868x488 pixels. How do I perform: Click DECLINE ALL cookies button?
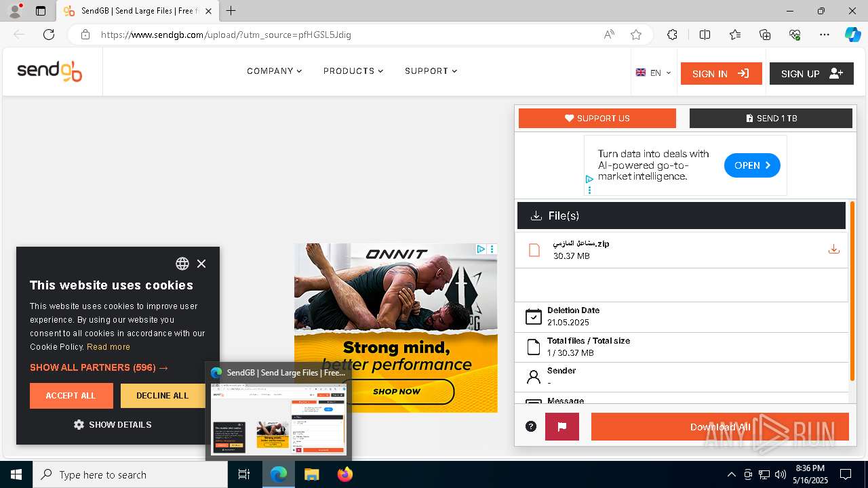163,396
